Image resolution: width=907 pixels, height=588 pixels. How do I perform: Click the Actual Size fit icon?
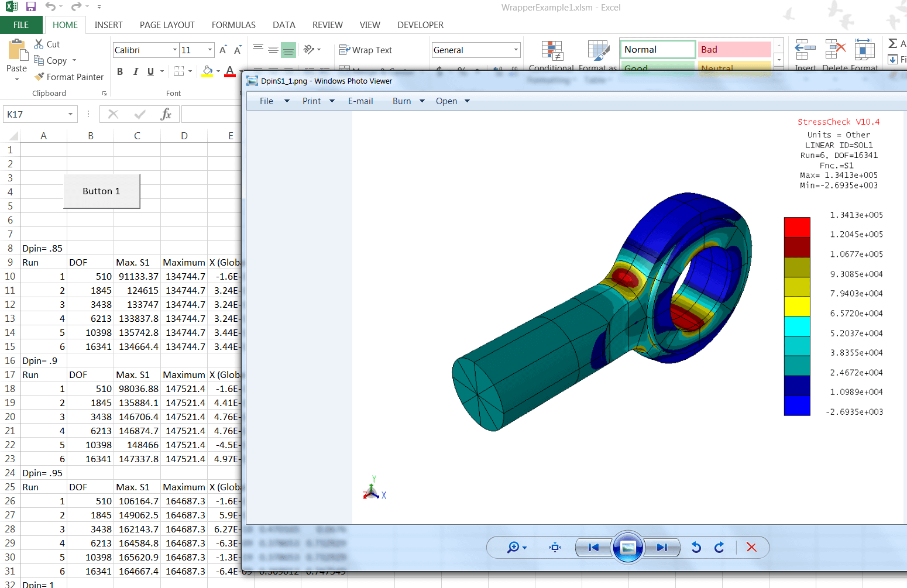click(x=555, y=548)
